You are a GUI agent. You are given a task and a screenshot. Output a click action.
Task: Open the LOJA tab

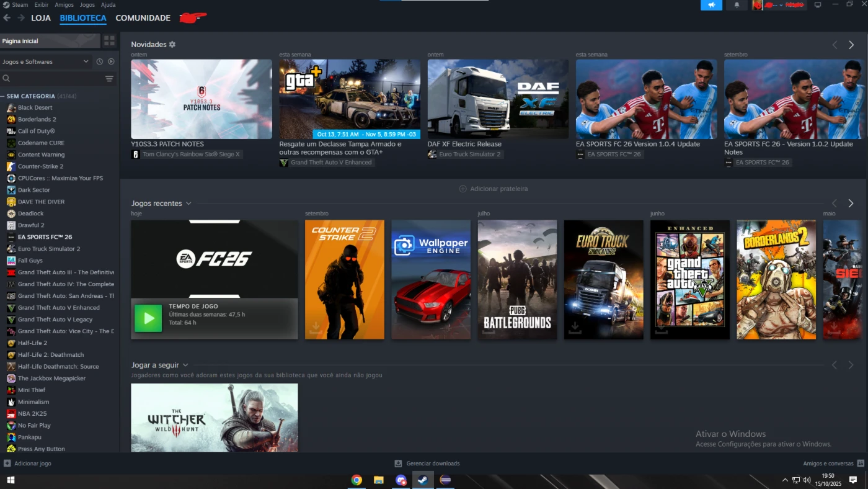click(41, 18)
